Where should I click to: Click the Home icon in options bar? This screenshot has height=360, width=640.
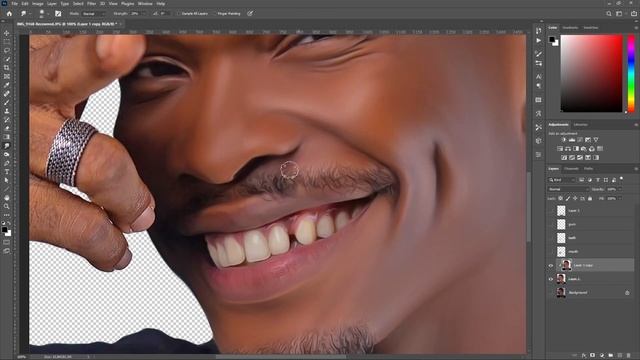click(9, 13)
